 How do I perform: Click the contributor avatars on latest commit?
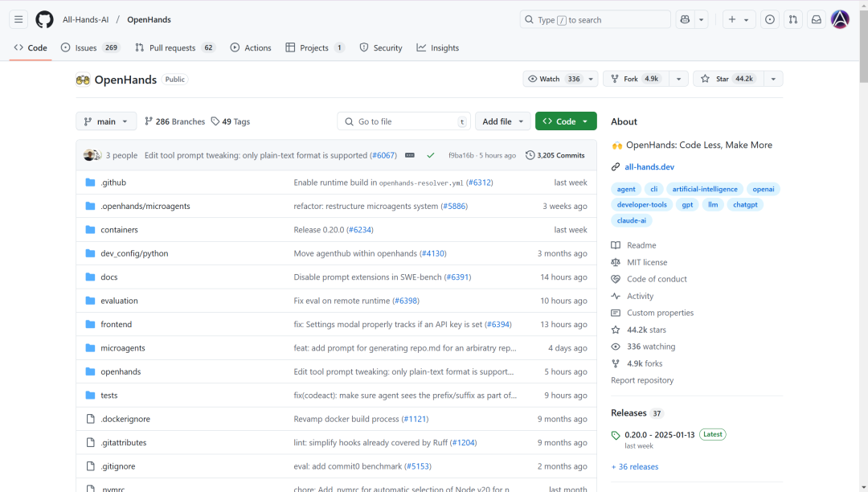(x=92, y=155)
